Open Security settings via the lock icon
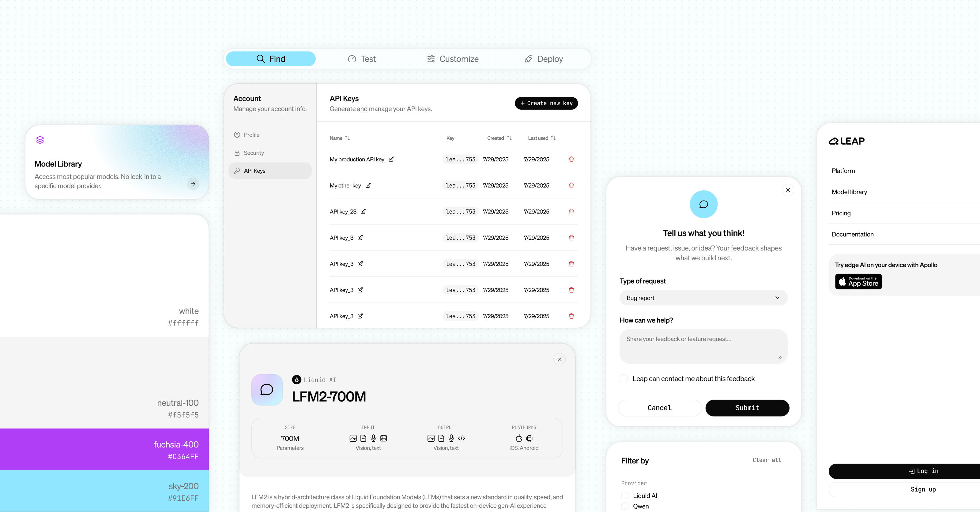This screenshot has height=512, width=980. (x=237, y=152)
